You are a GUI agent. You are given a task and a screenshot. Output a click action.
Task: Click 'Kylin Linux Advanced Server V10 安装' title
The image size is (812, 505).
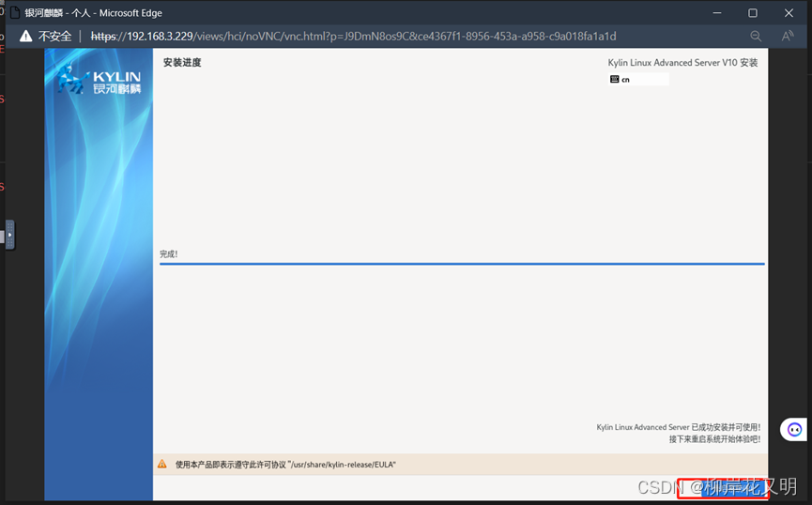click(x=682, y=63)
